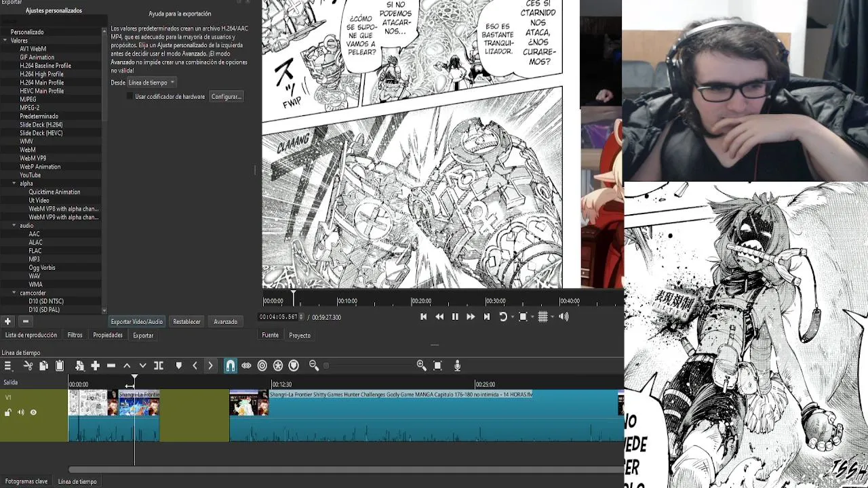Open the player volume control
The width and height of the screenshot is (868, 488).
[564, 317]
